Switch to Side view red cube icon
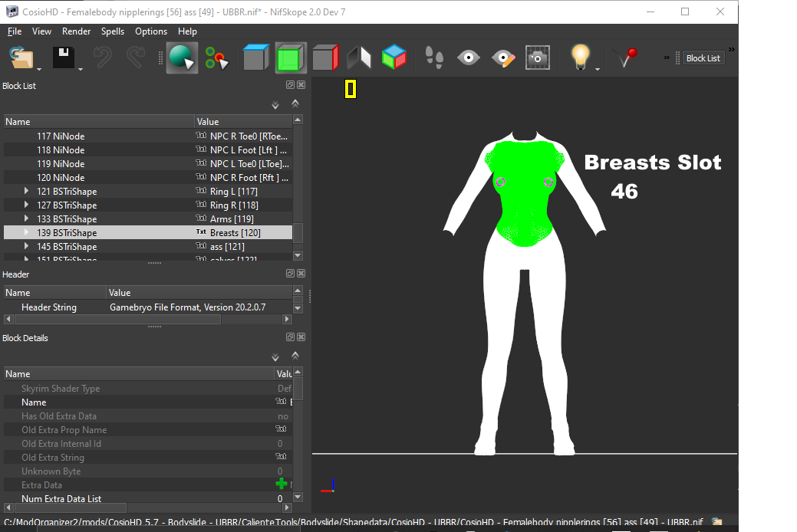 (325, 57)
